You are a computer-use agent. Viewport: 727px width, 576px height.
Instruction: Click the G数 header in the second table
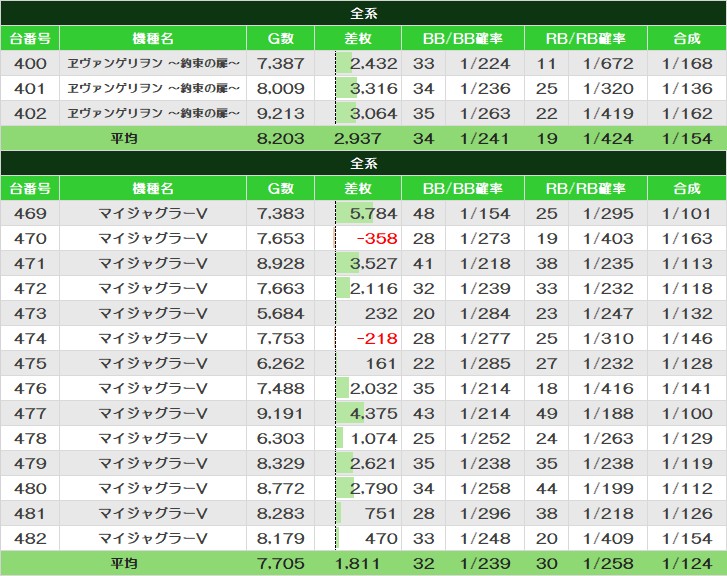[x=281, y=188]
